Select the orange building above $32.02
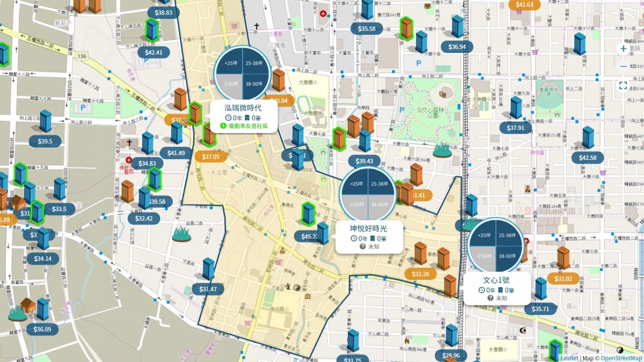The image size is (644, 362). (563, 258)
